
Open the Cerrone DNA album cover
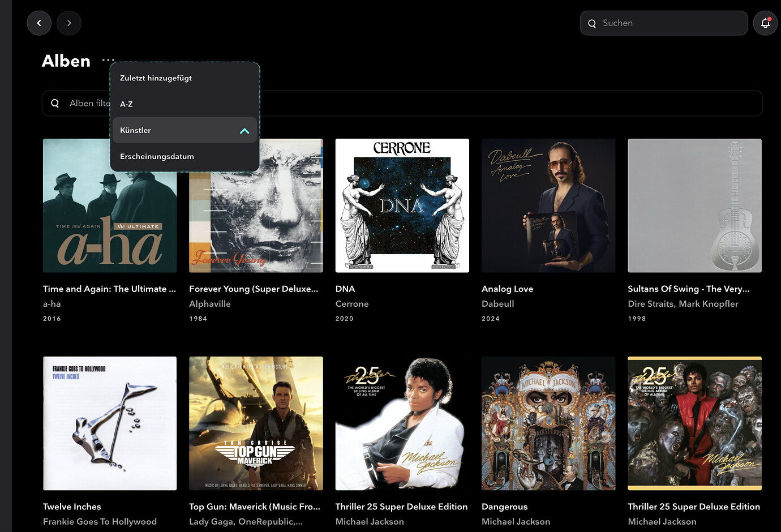point(402,205)
